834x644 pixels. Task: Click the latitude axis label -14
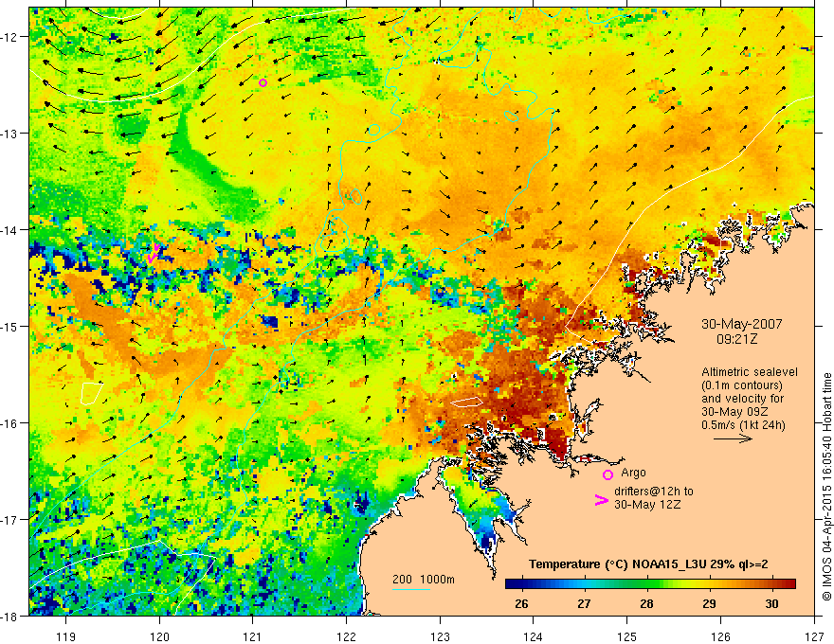pyautogui.click(x=10, y=230)
